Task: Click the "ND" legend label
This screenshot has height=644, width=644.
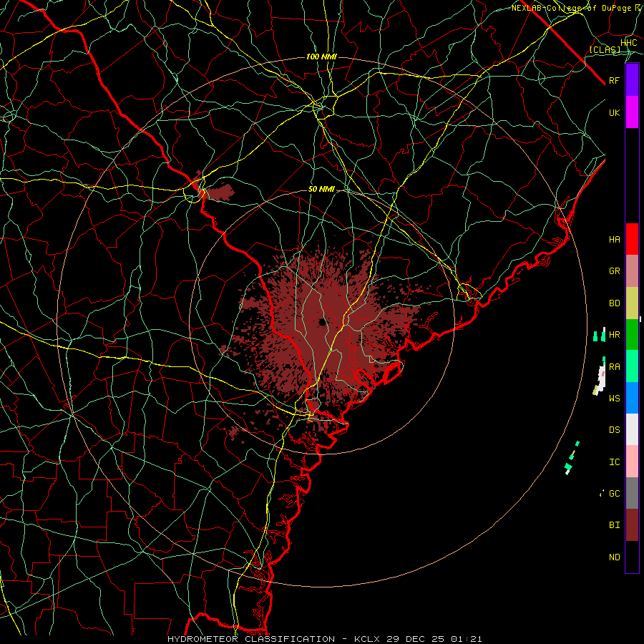Action: [614, 557]
